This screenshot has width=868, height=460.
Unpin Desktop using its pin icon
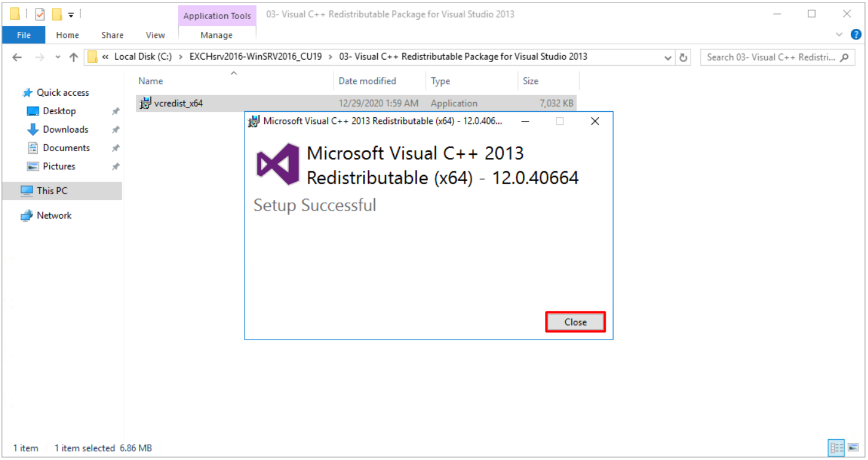pos(115,112)
